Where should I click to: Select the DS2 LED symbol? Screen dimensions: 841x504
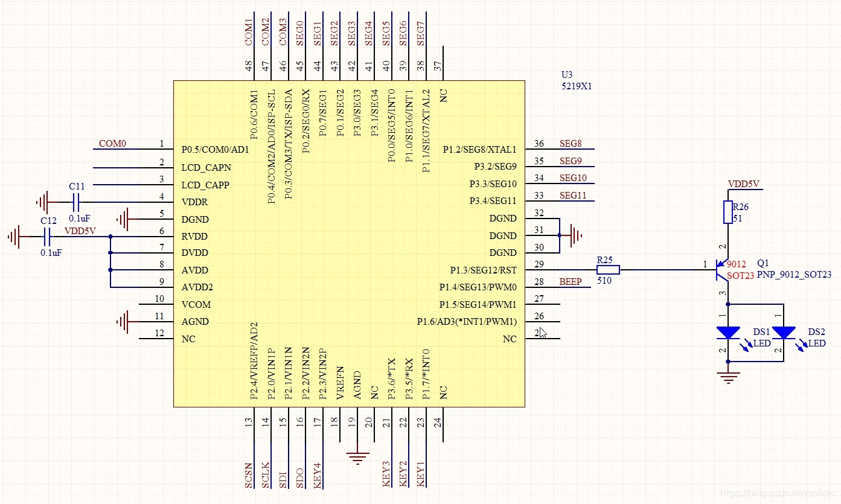pyautogui.click(x=784, y=333)
